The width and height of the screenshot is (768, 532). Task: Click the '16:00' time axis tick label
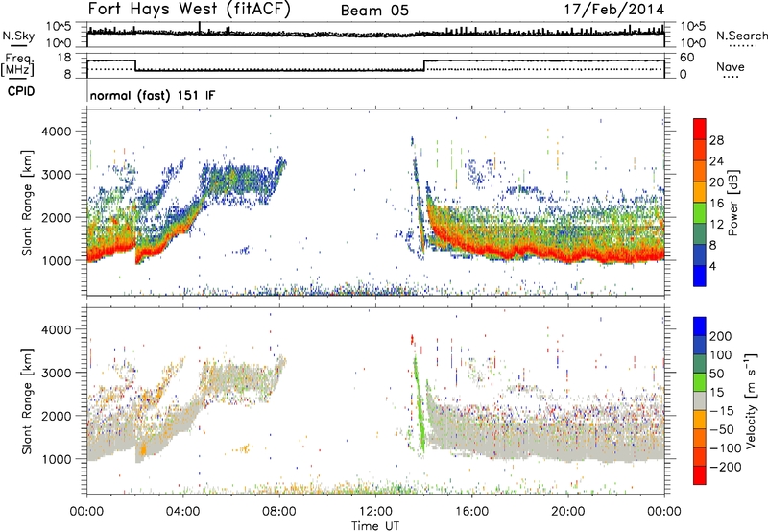(x=471, y=512)
